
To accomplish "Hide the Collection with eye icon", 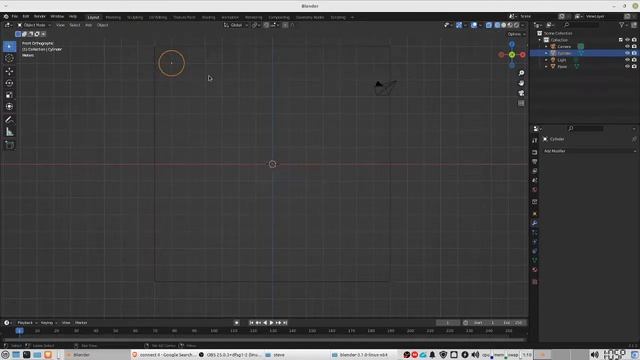I will 627,40.
